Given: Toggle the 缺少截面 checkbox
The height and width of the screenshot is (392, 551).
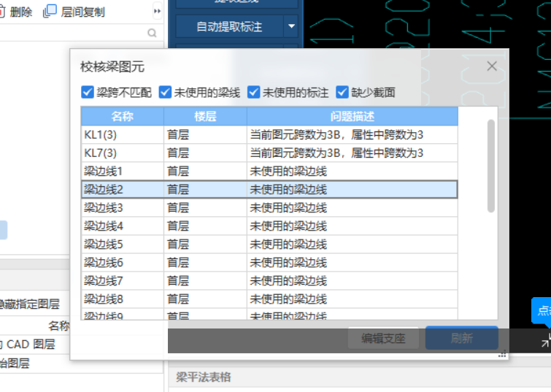Looking at the screenshot, I should tap(342, 93).
